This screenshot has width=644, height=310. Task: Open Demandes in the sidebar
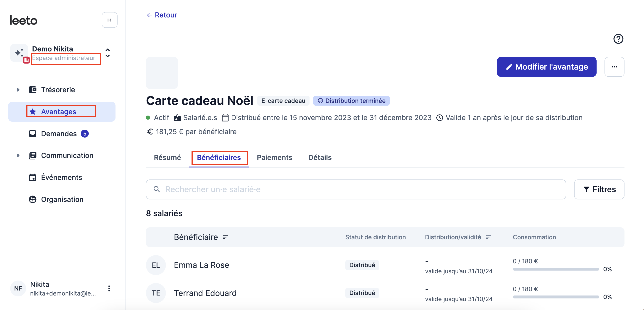tap(62, 133)
